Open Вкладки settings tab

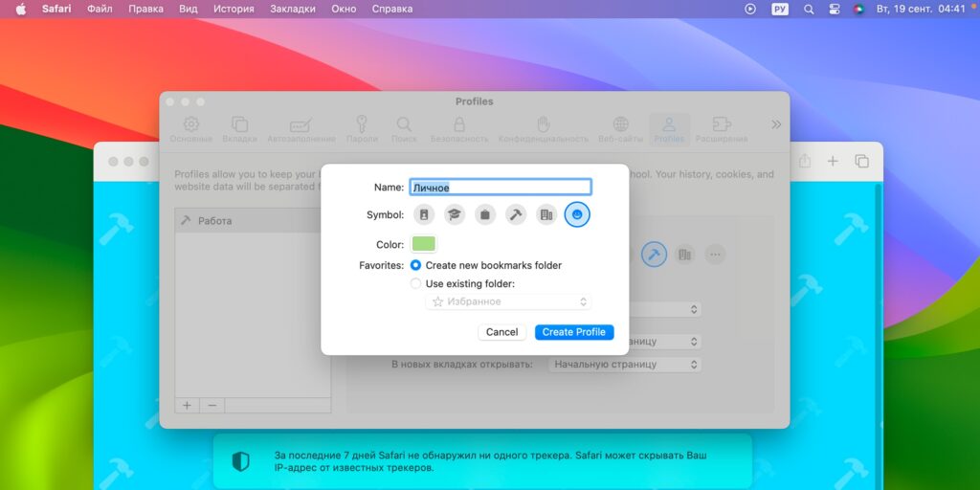240,130
